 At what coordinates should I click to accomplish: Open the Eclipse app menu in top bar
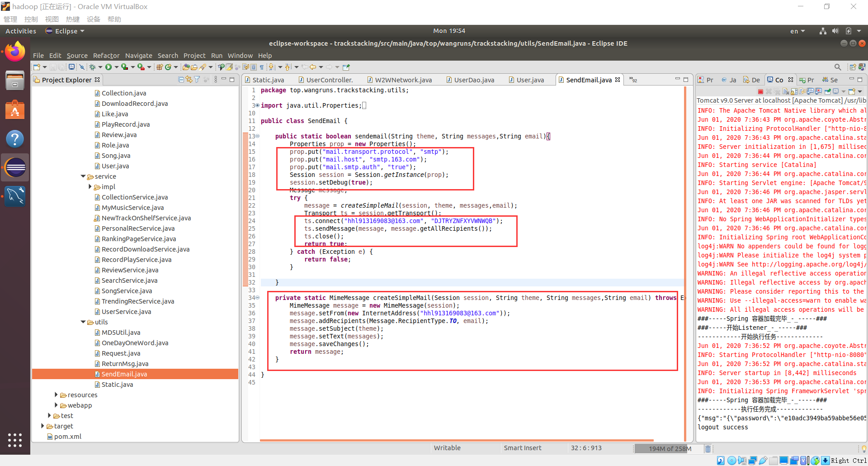[65, 31]
